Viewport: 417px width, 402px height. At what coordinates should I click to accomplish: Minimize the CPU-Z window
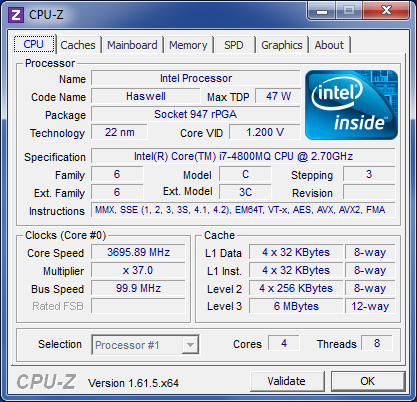click(322, 11)
